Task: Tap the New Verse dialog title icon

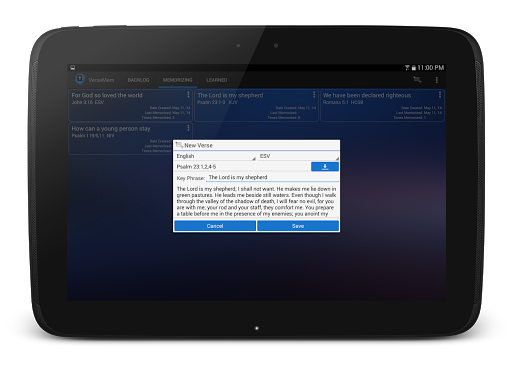Action: [179, 145]
